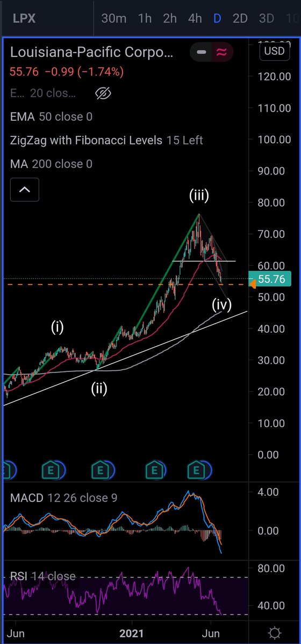Open the earnings marker between waves (ii) and (iii)

coord(155,471)
